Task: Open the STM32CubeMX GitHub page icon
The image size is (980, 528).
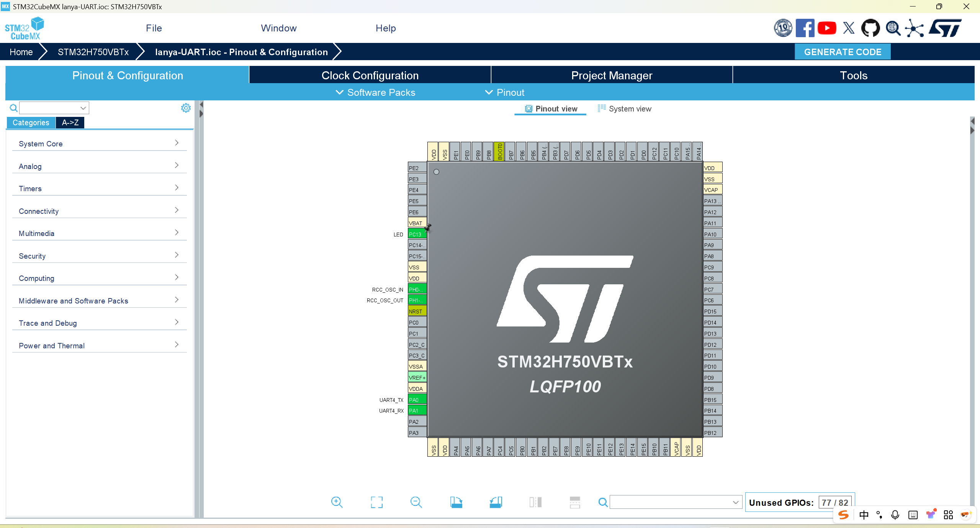Action: [x=870, y=28]
